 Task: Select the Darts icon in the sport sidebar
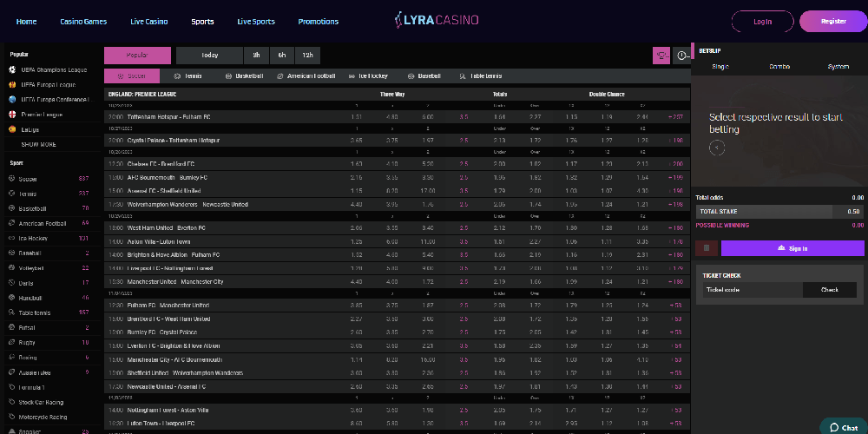pos(11,282)
